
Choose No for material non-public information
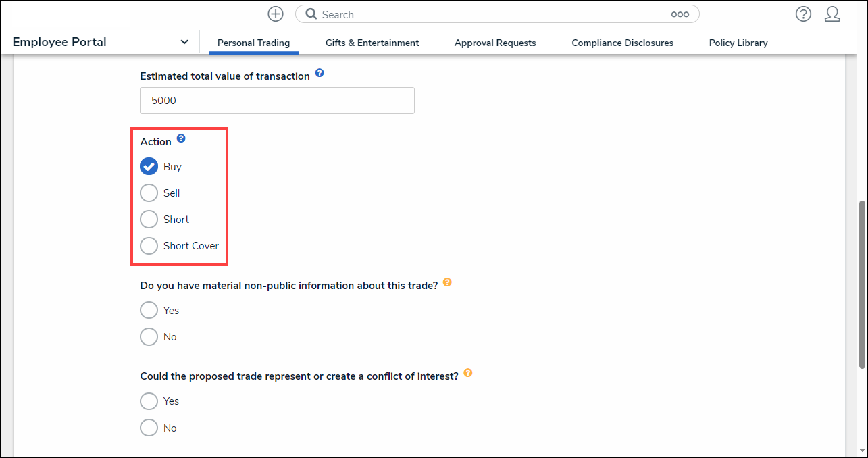[x=149, y=336]
